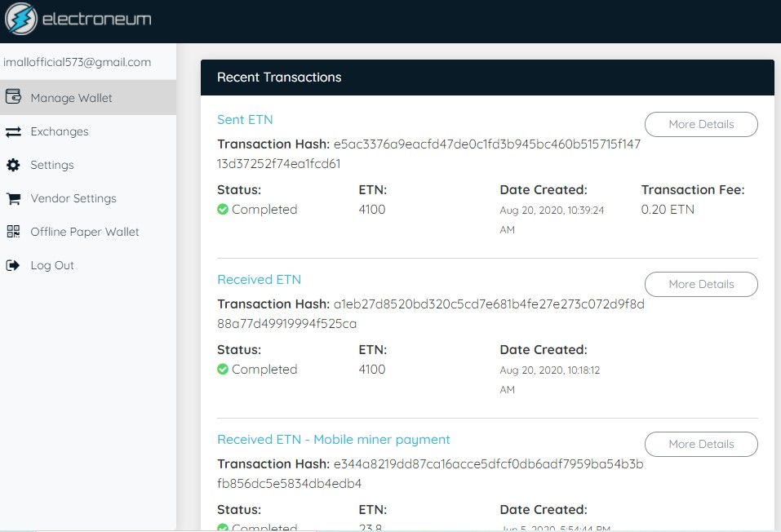Click the electroneum wordmark in header

(96, 20)
